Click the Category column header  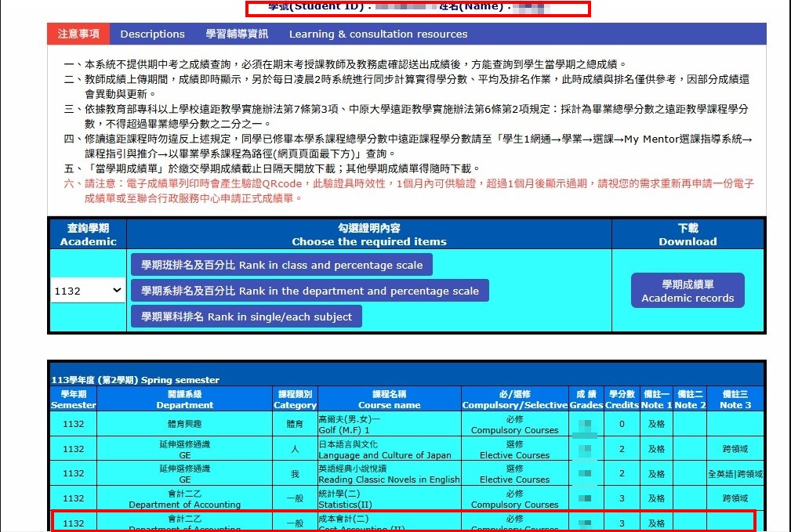(295, 400)
